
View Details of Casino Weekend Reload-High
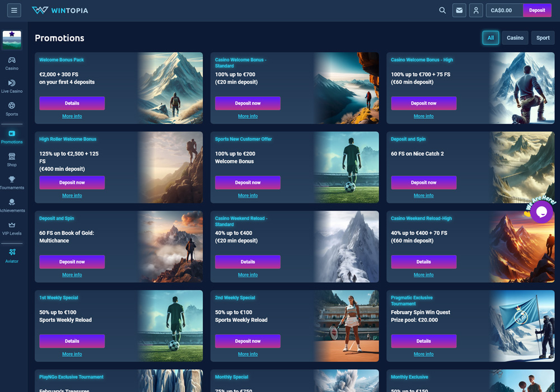pos(423,262)
